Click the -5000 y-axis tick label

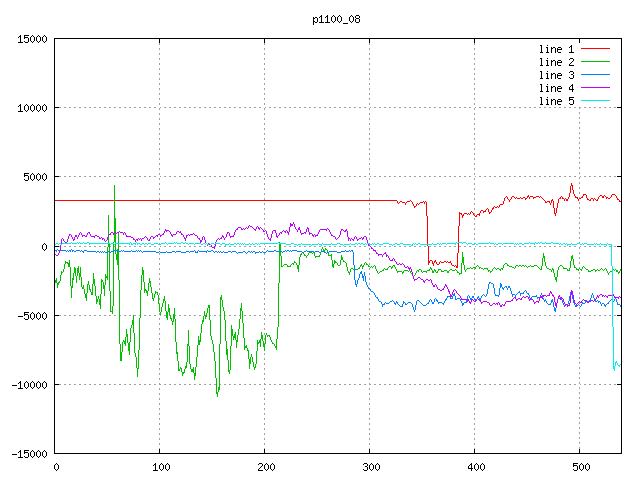click(30, 316)
